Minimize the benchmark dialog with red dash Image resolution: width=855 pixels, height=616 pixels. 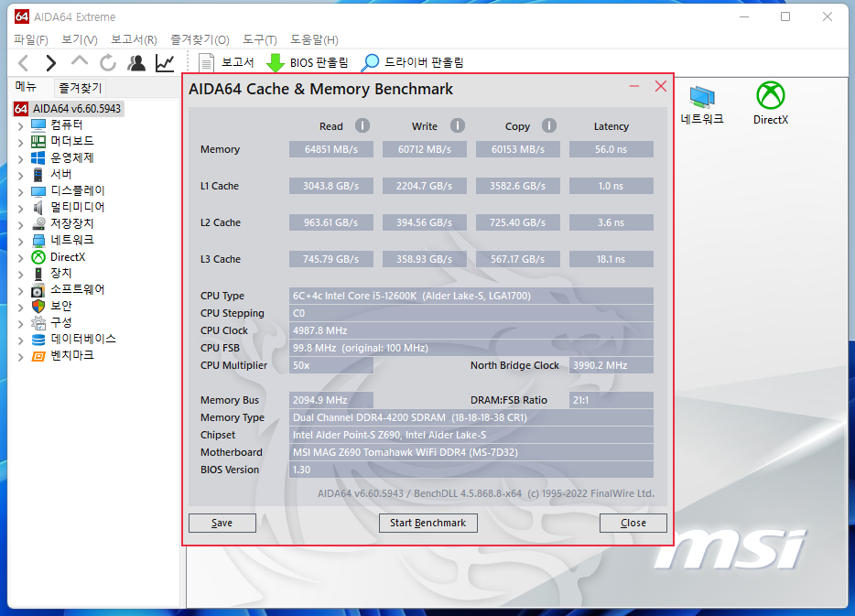tap(634, 86)
